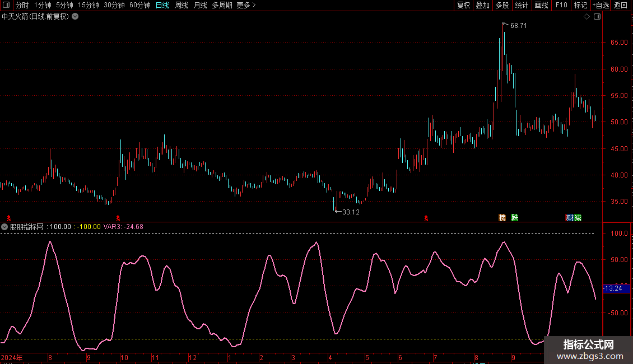
Task: Activate the 画线 drawing tools
Action: pyautogui.click(x=541, y=5)
